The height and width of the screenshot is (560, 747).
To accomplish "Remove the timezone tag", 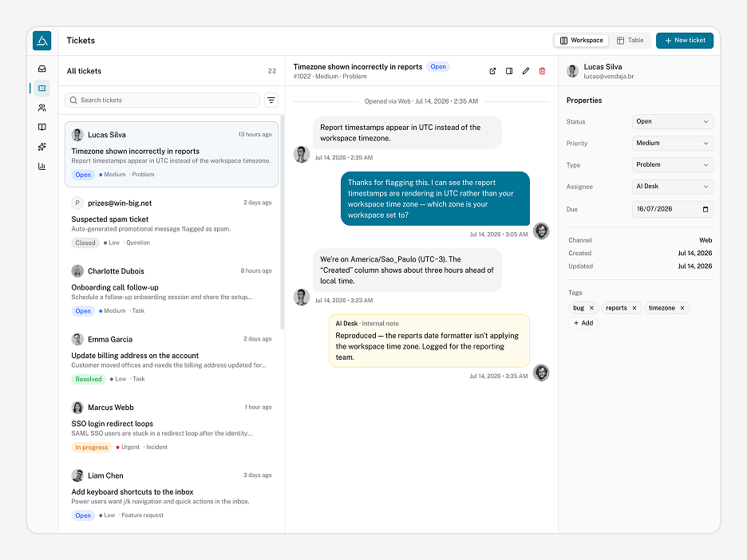I will (682, 308).
